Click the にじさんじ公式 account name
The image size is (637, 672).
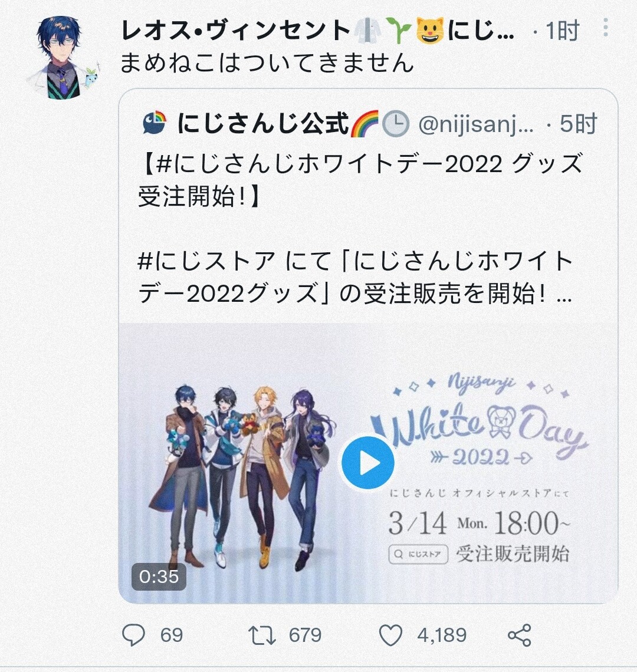coord(262,123)
